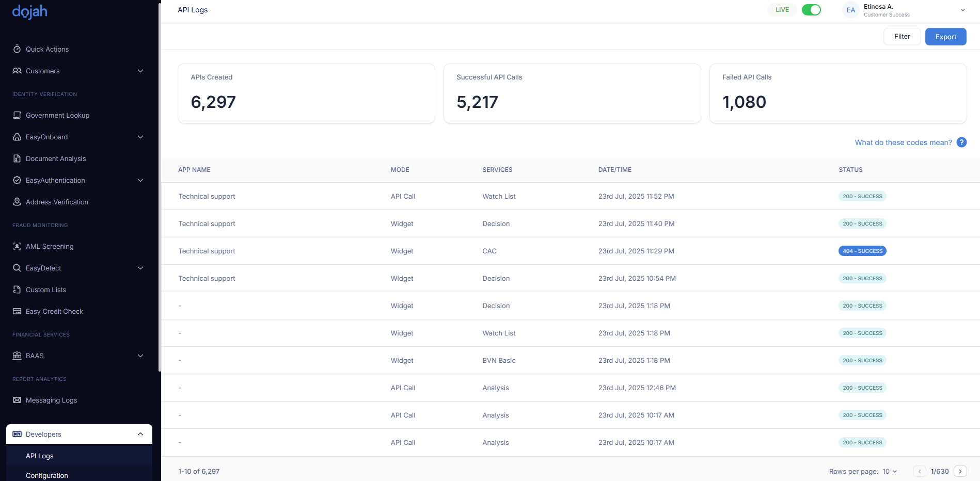
Task: Open API Logs in the sidebar
Action: coord(40,456)
